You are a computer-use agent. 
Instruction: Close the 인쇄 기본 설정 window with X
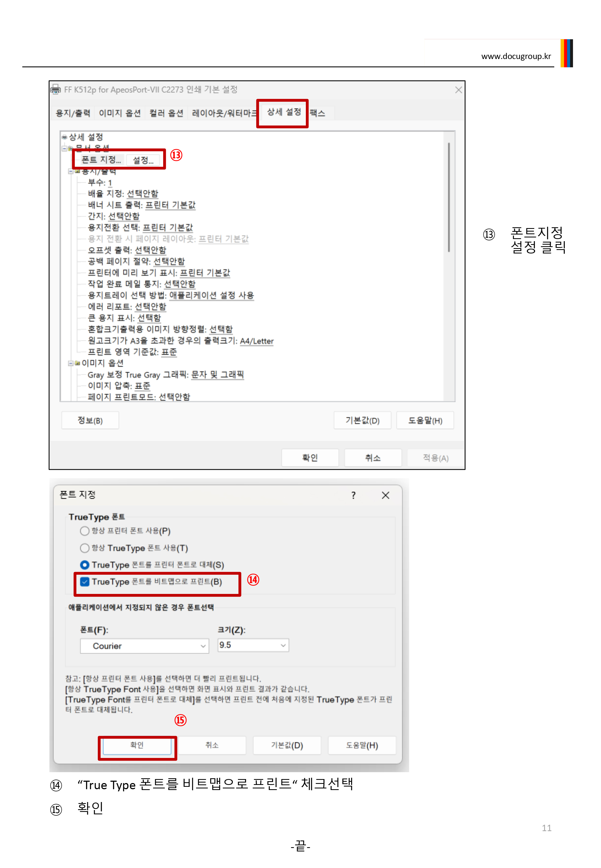458,90
